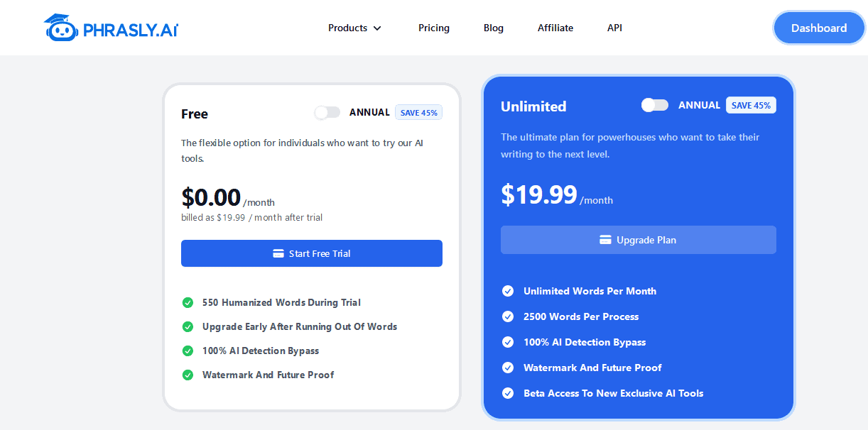This screenshot has height=430, width=868.
Task: Click the checkmark beside 2500 Words Per Process
Action: (508, 316)
